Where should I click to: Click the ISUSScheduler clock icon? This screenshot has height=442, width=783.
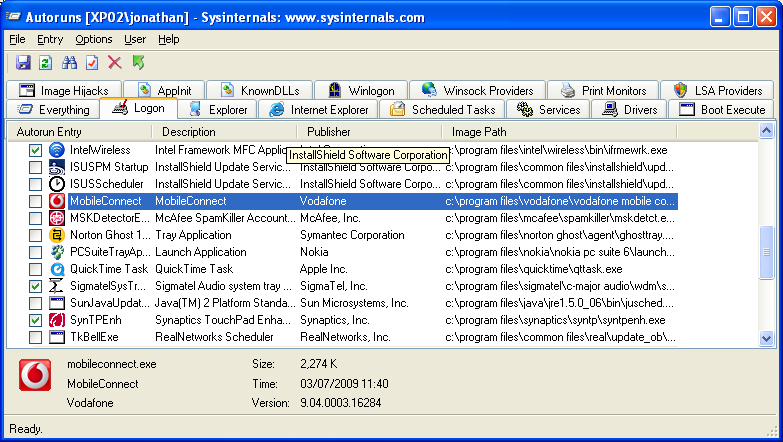pyautogui.click(x=57, y=184)
